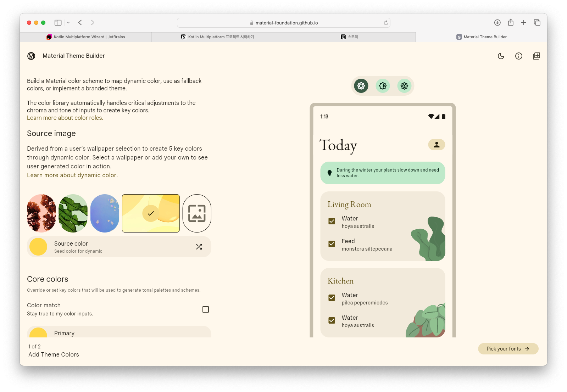567x392 pixels.
Task: Upload a custom wallpaper image
Action: click(x=197, y=213)
